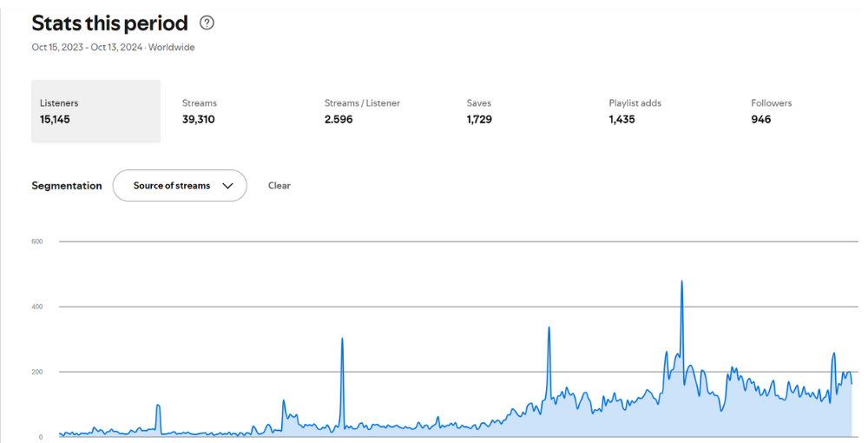Click the Clear segmentation link
The width and height of the screenshot is (868, 443).
279,186
